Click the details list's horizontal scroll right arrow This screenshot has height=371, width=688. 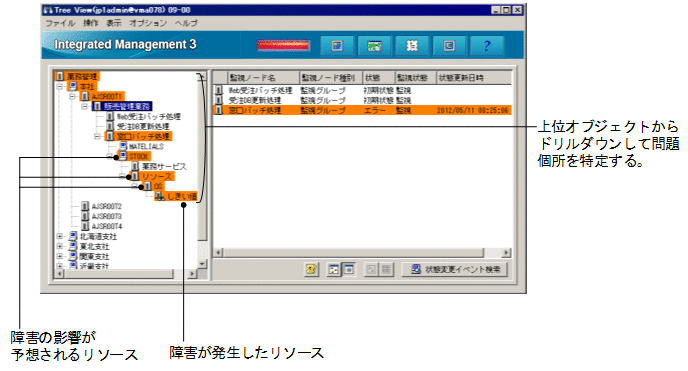(506, 253)
